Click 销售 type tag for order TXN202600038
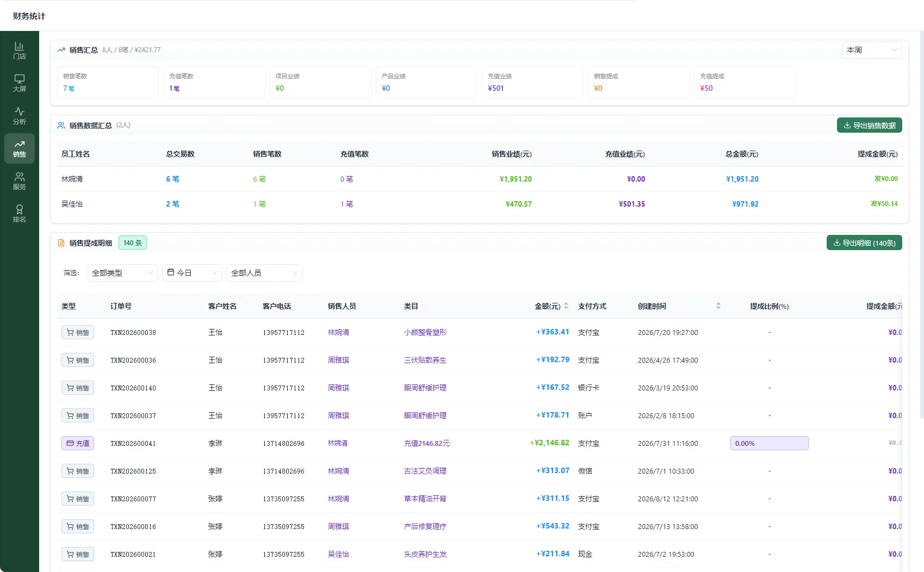Viewport: 924px width, 572px height. 78,332
